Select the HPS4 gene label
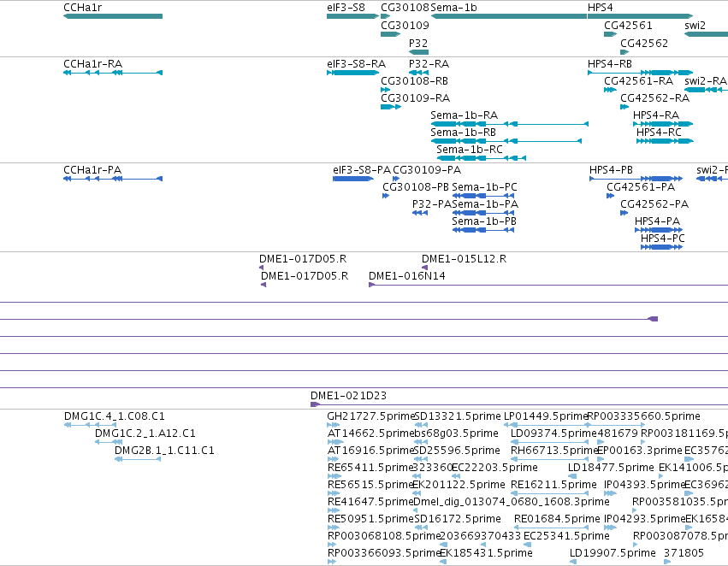 coord(601,8)
